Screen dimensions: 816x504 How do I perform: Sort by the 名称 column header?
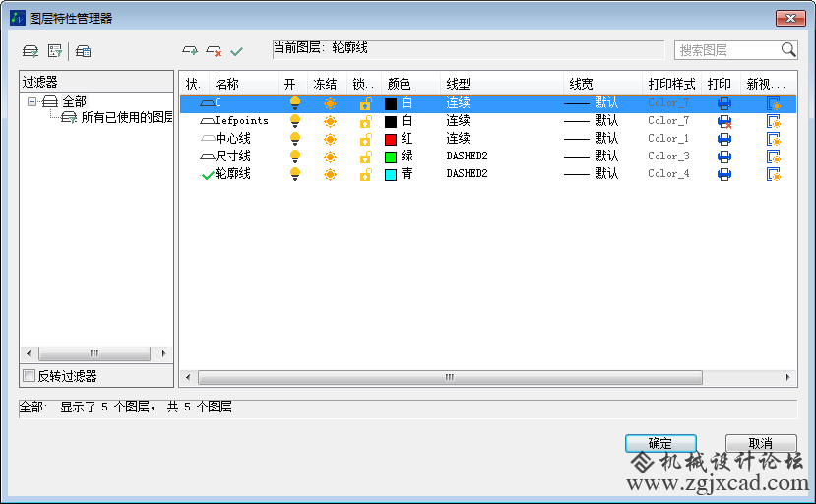click(243, 84)
